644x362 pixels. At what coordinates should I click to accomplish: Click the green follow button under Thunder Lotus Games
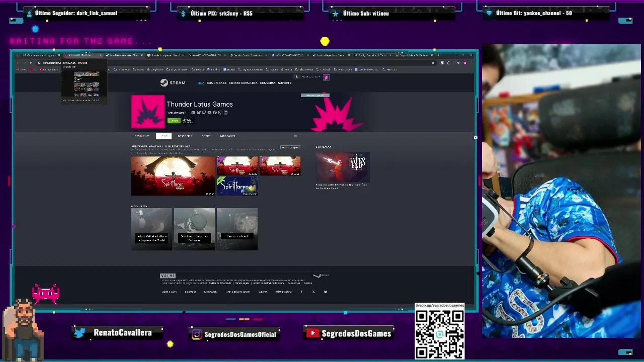pyautogui.click(x=174, y=121)
